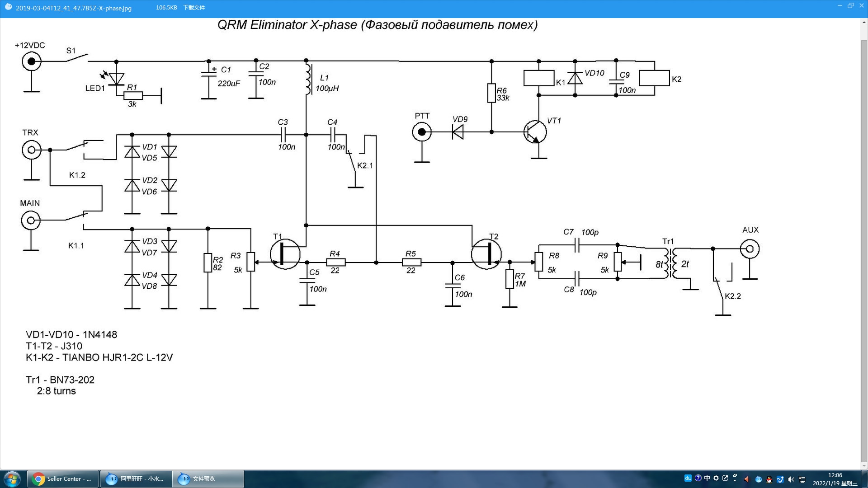Click the R6 33k resistor label
The image size is (868, 488).
(x=503, y=94)
